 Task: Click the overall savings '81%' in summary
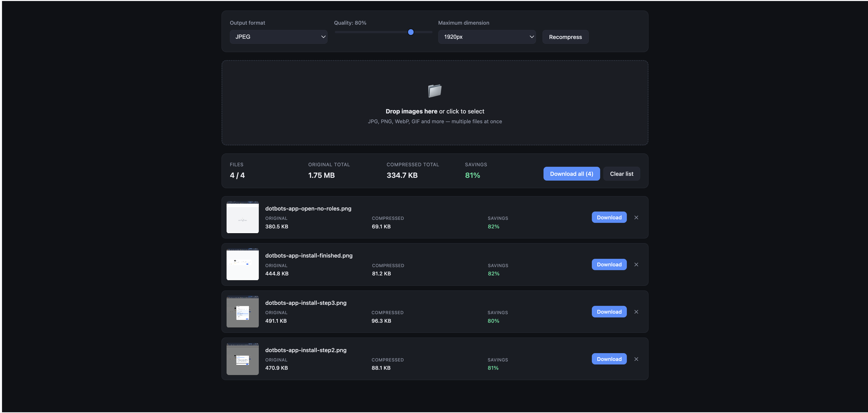[472, 175]
